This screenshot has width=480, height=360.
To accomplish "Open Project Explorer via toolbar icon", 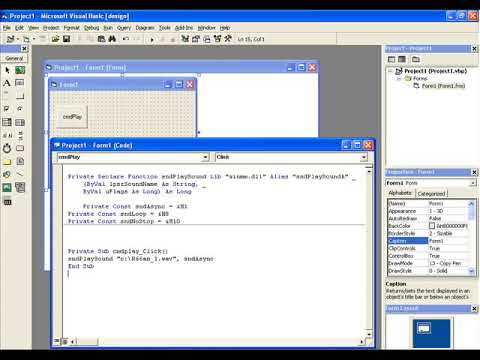I will 185,39.
